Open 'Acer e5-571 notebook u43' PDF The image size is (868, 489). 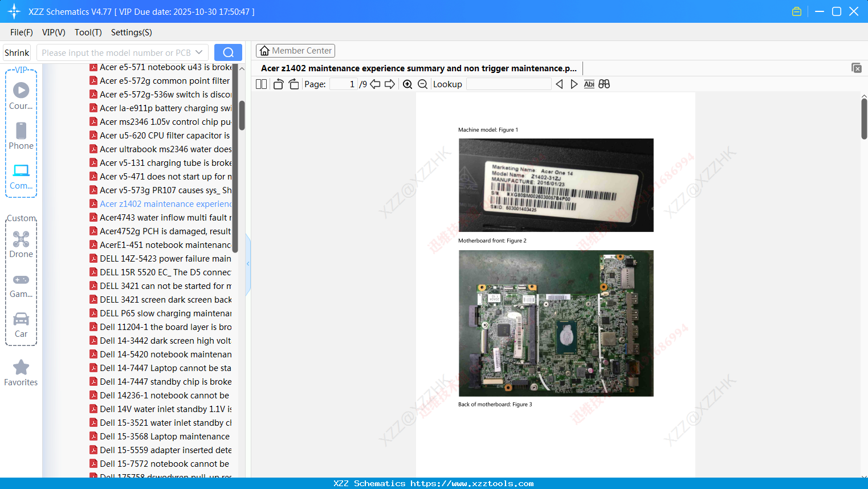(x=161, y=67)
